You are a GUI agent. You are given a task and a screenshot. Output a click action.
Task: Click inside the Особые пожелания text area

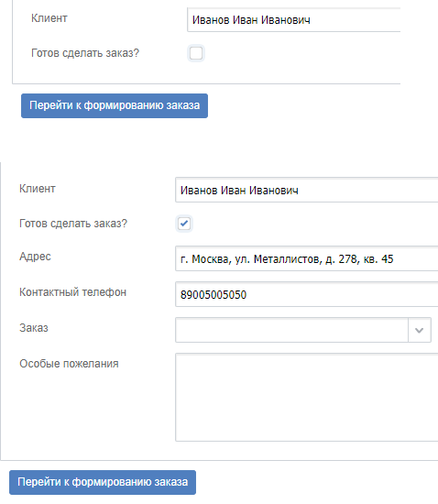pos(307,398)
